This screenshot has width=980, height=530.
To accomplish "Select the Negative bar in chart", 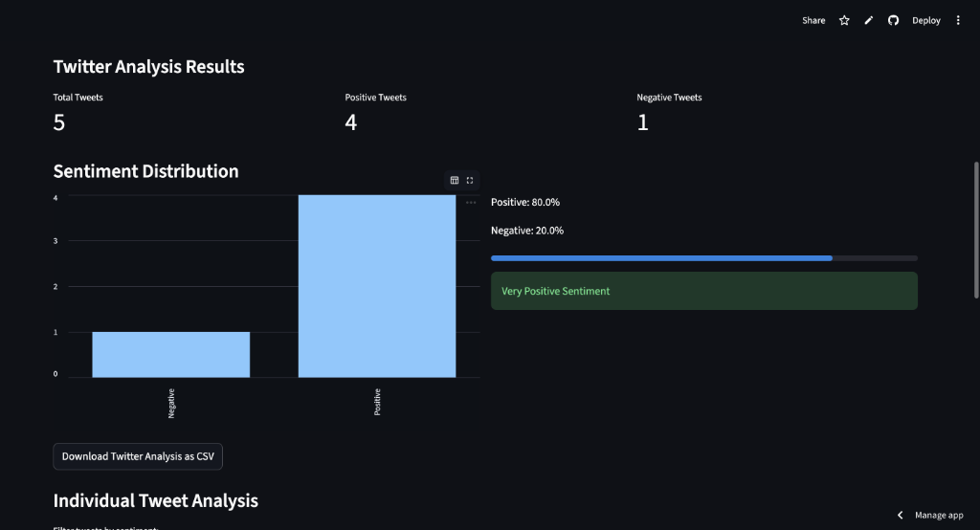I will pos(170,354).
